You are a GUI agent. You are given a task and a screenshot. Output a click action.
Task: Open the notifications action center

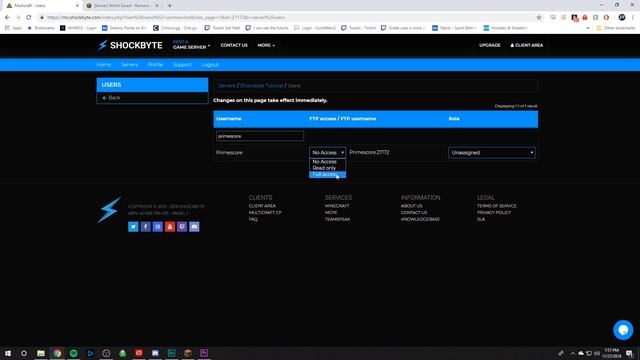click(629, 353)
